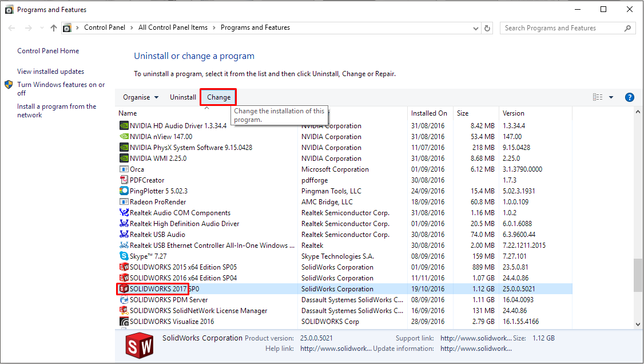Open the Organise dropdown menu
The height and width of the screenshot is (364, 644).
(141, 97)
